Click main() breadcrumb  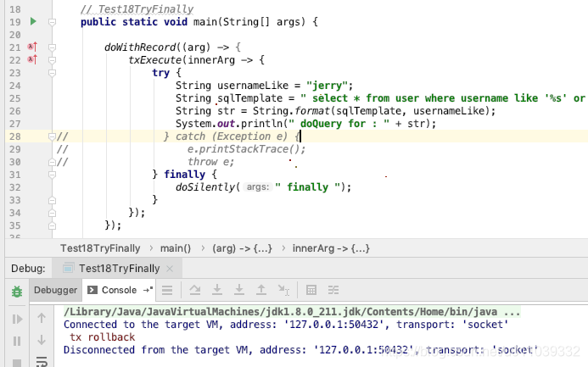point(176,248)
